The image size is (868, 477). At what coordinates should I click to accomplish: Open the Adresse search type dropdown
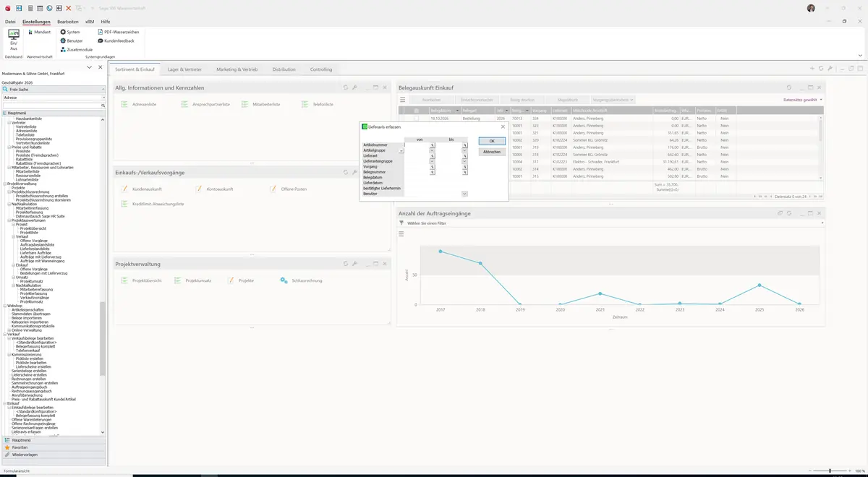[103, 97]
